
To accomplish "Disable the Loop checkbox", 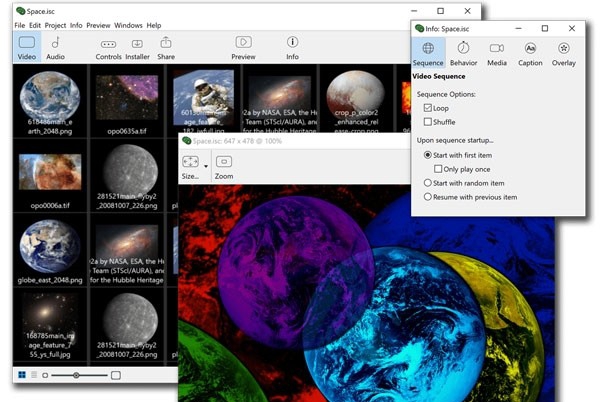I will coord(429,107).
